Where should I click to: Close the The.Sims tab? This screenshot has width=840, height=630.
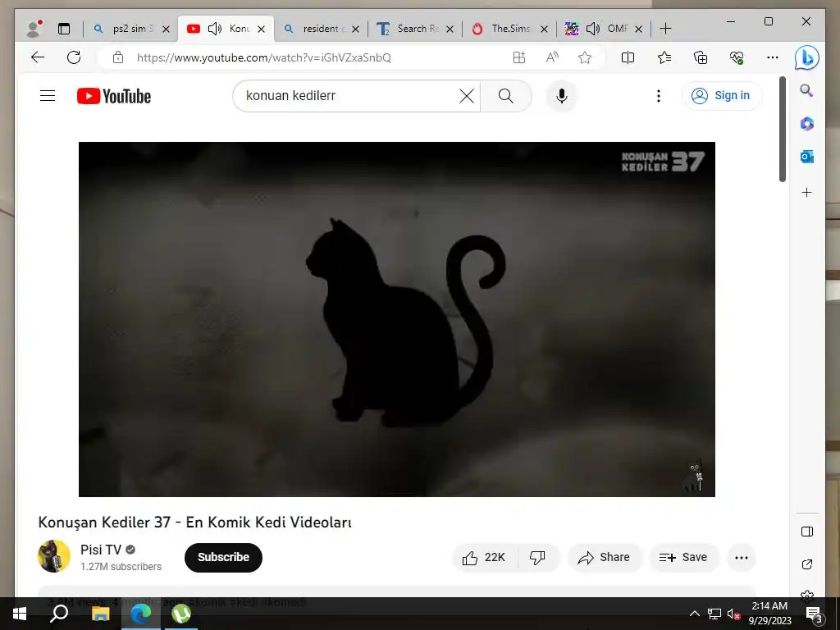pos(545,29)
